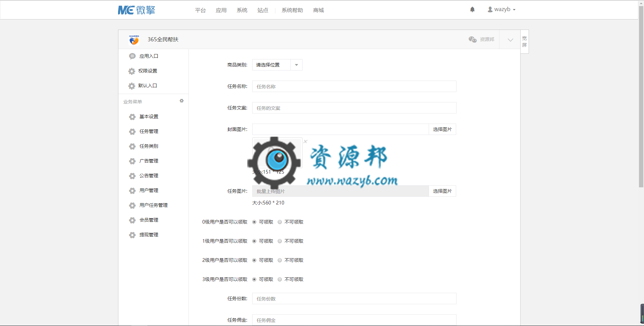Open the 应用 menu

click(x=221, y=10)
